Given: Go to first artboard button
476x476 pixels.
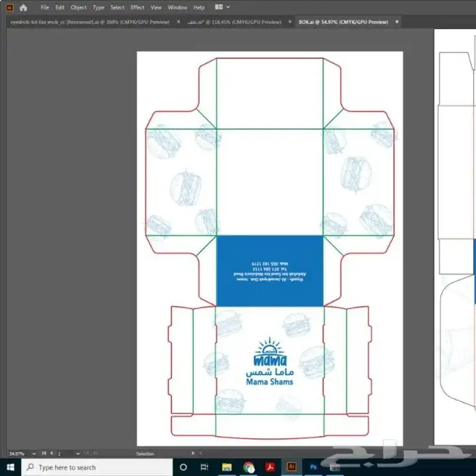Looking at the screenshot, I should coord(44,453).
